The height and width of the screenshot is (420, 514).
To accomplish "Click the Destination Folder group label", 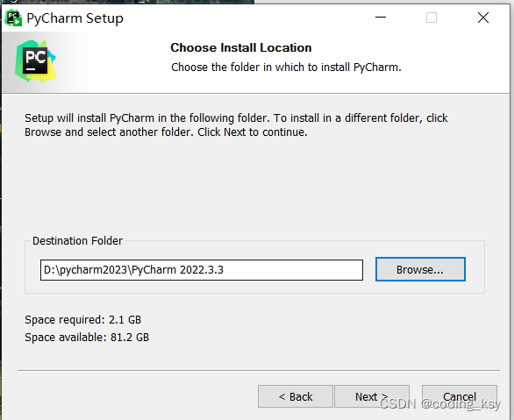I will pyautogui.click(x=77, y=241).
